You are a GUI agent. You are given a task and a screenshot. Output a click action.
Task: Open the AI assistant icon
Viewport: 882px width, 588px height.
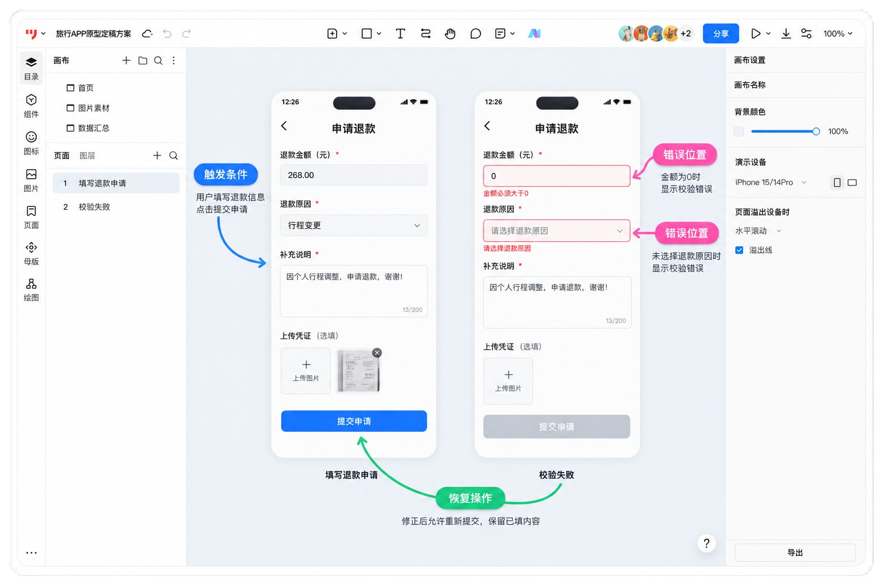click(535, 34)
